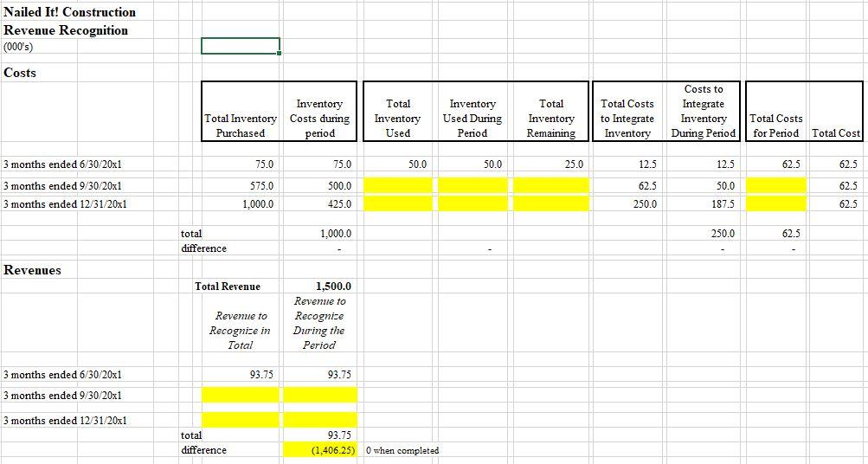Click 'Costs to Integrate Inventory During Period' header
Viewport: 868px width, 464px height.
pyautogui.click(x=703, y=111)
